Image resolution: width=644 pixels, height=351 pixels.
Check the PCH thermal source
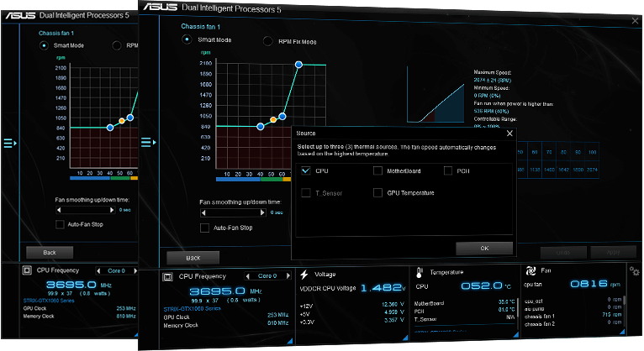(x=448, y=170)
